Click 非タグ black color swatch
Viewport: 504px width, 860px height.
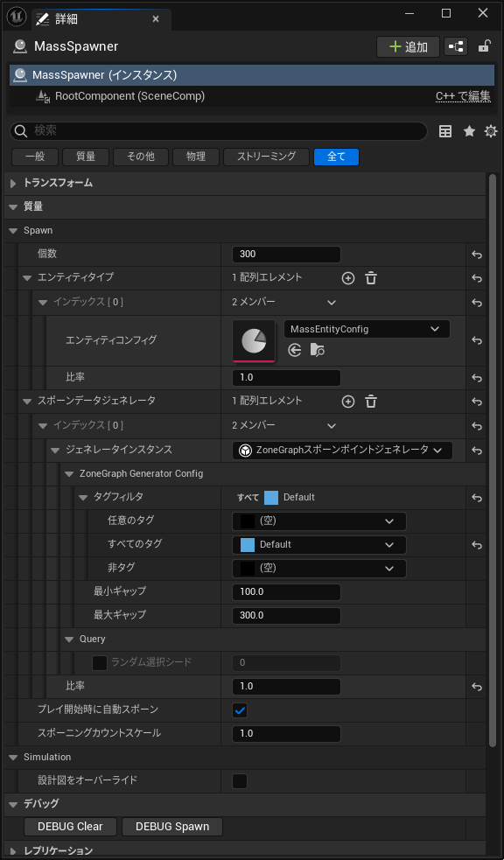[248, 568]
